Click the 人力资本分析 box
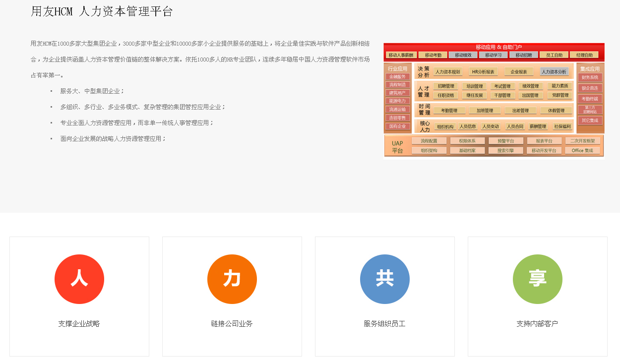This screenshot has height=364, width=620. pyautogui.click(x=554, y=72)
